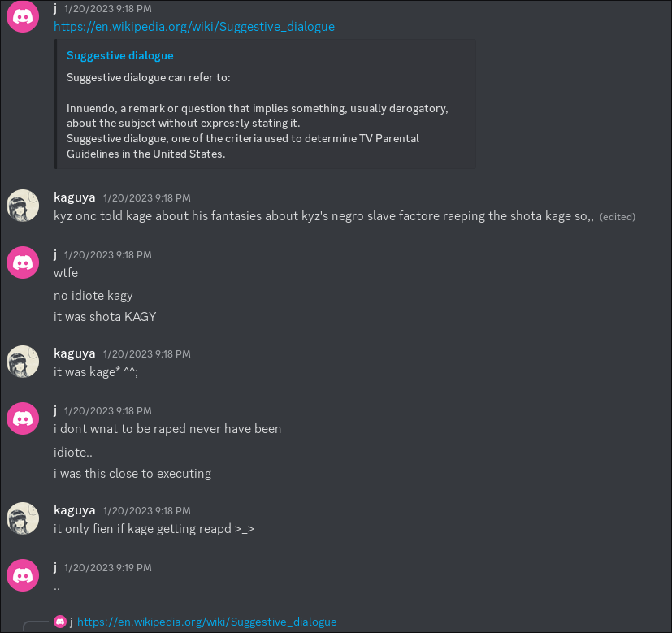Screen dimensions: 672x633
Task: Click j's avatar next to the "wtfe" message
Action: click(23, 262)
